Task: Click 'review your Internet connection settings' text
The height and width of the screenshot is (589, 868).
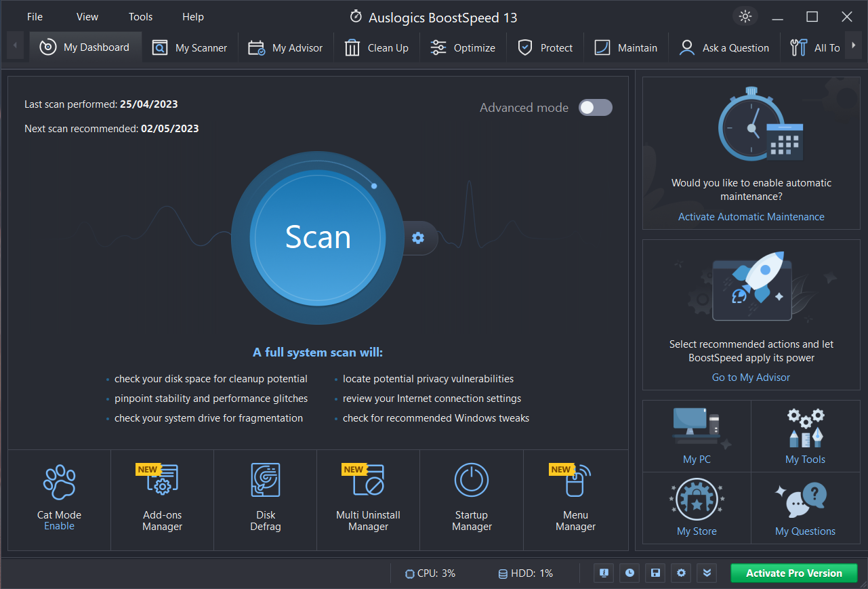Action: [432, 399]
